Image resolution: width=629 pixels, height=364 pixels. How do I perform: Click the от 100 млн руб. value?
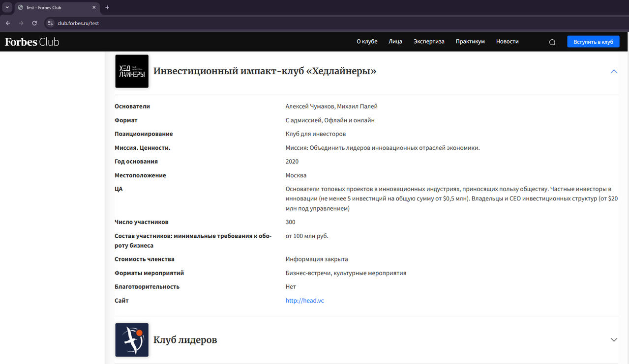pos(307,236)
